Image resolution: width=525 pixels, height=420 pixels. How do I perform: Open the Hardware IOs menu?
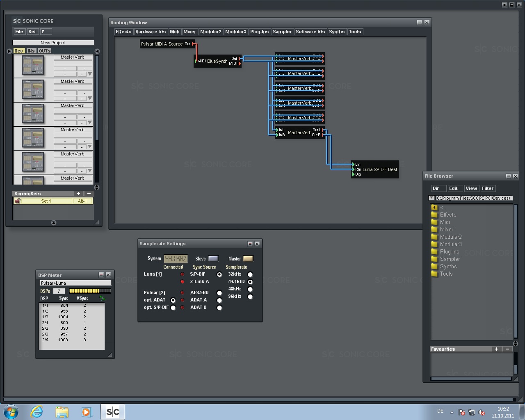click(x=151, y=32)
